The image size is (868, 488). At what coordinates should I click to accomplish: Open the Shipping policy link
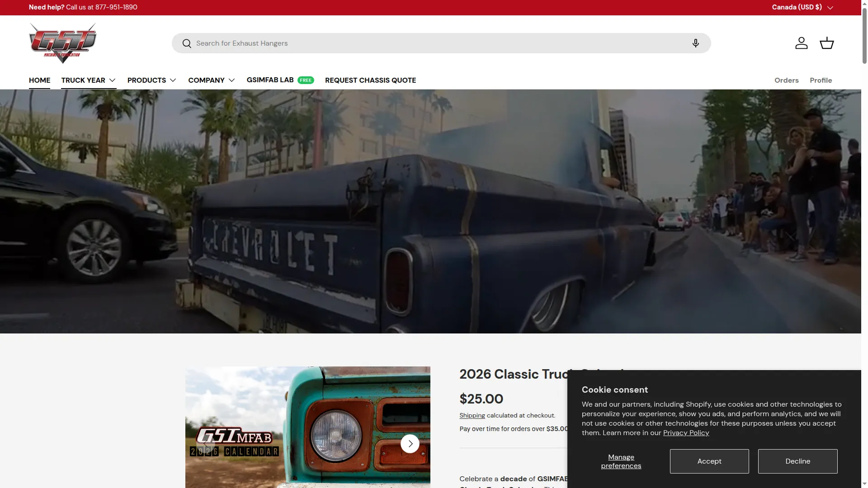(x=472, y=415)
